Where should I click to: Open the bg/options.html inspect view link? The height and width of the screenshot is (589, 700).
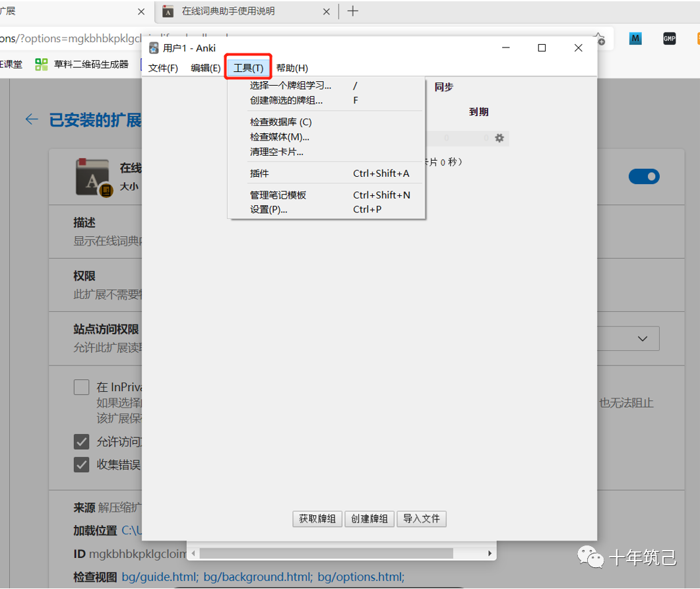point(361,577)
